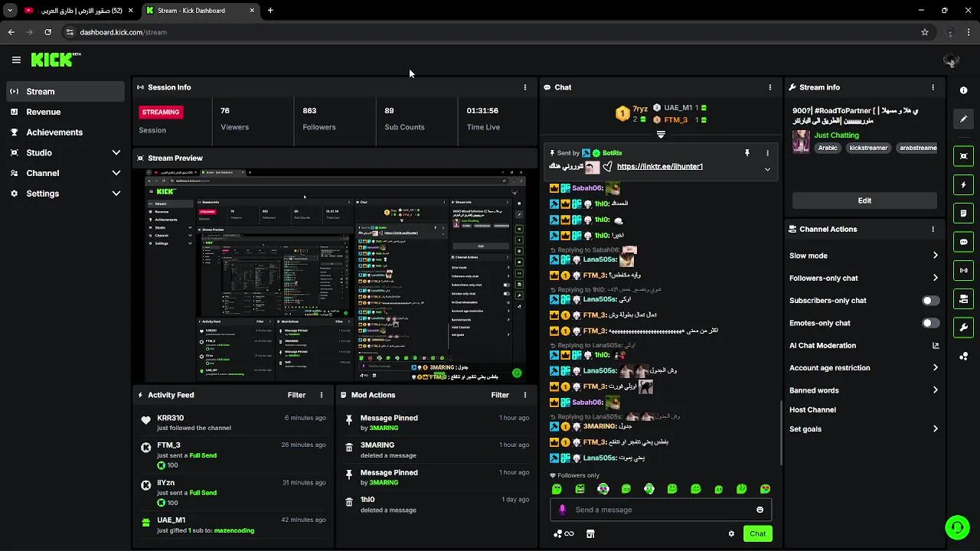
Task: Bookmark this page with the star icon
Action: tap(925, 32)
